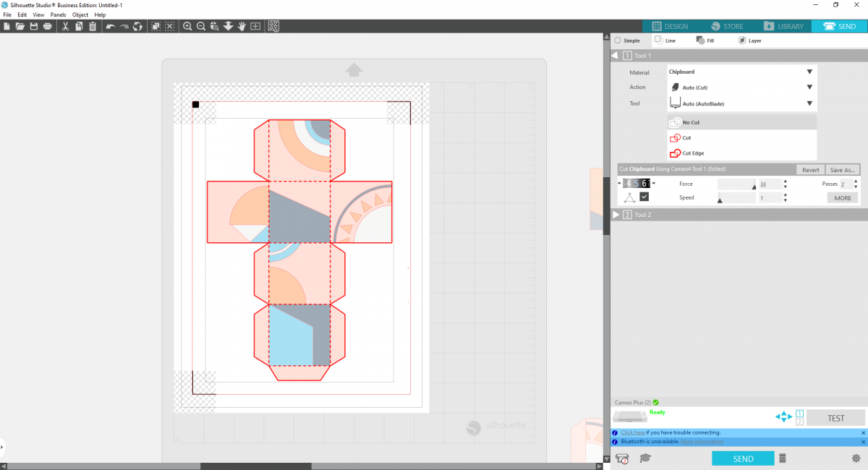The height and width of the screenshot is (470, 868).
Task: Open the Edit menu
Action: [x=22, y=14]
